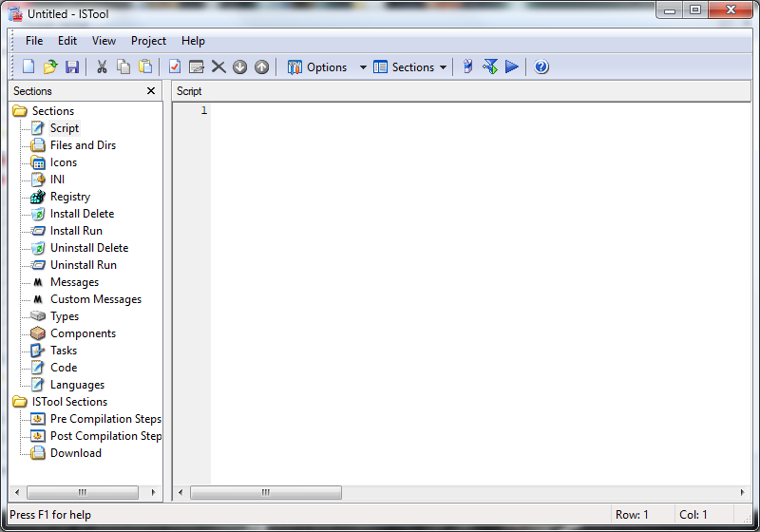Click the blue Help question mark icon

(x=541, y=66)
